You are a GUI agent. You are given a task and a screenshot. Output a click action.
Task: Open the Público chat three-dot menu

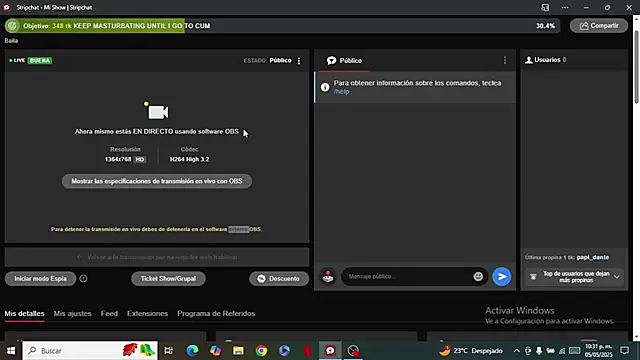pos(505,60)
